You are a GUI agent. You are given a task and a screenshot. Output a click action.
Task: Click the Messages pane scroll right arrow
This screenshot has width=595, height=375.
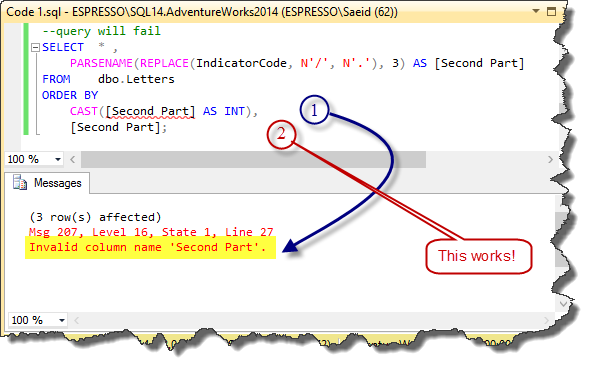546,321
